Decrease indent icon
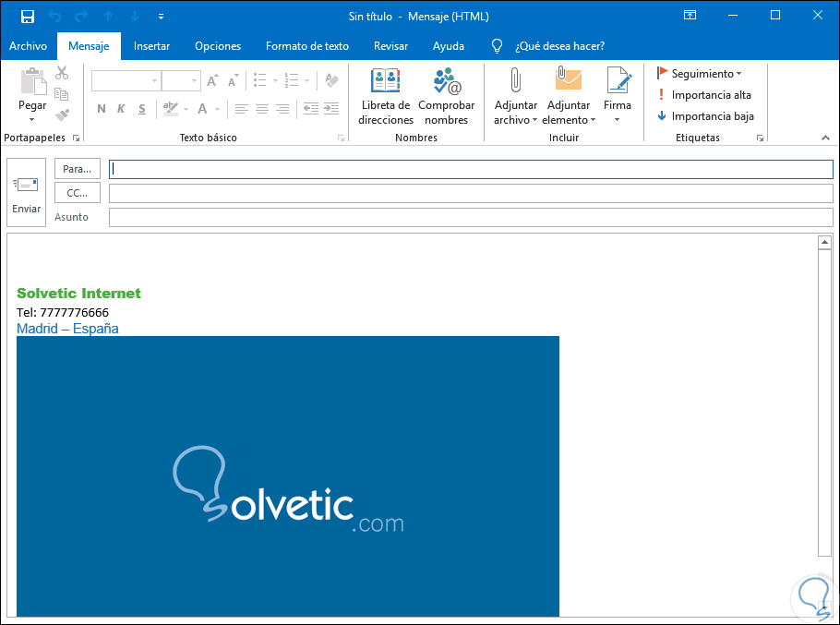This screenshot has height=625, width=840. pyautogui.click(x=311, y=109)
